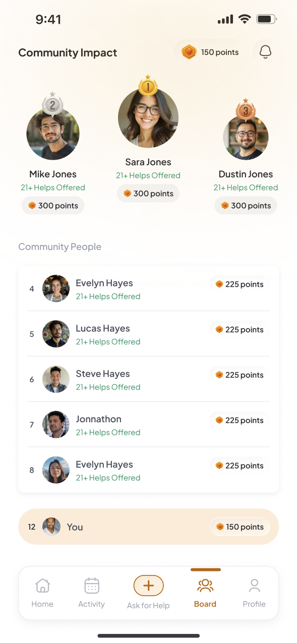Tap Lucas Hayes 21+ Helps Offered
The height and width of the screenshot is (644, 297).
108,342
